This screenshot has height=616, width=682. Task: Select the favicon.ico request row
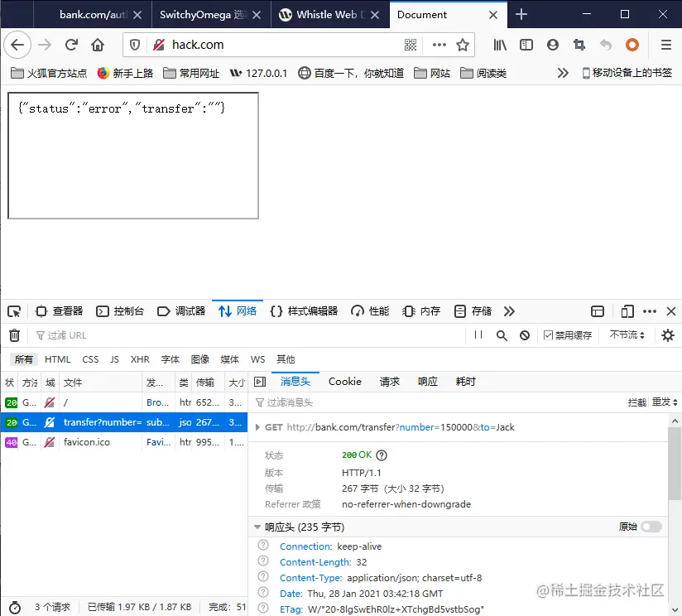(124, 442)
